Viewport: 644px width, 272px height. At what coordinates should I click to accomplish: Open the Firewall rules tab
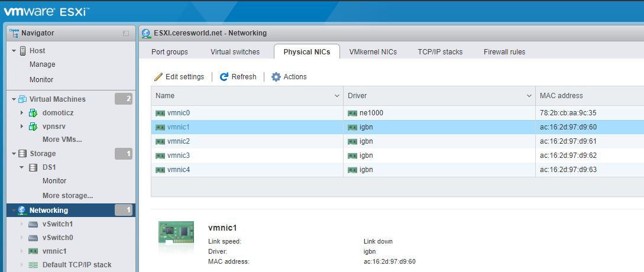point(504,52)
